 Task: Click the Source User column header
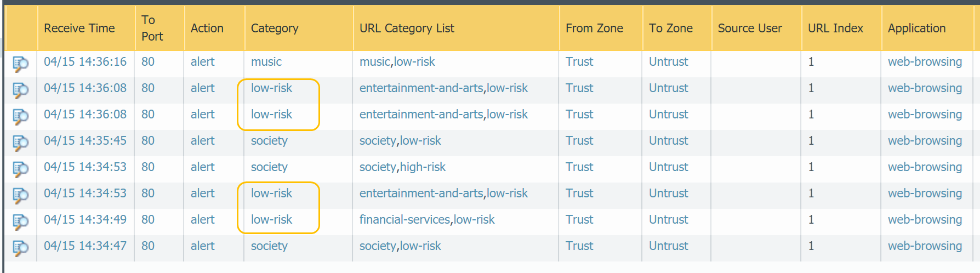tap(750, 28)
